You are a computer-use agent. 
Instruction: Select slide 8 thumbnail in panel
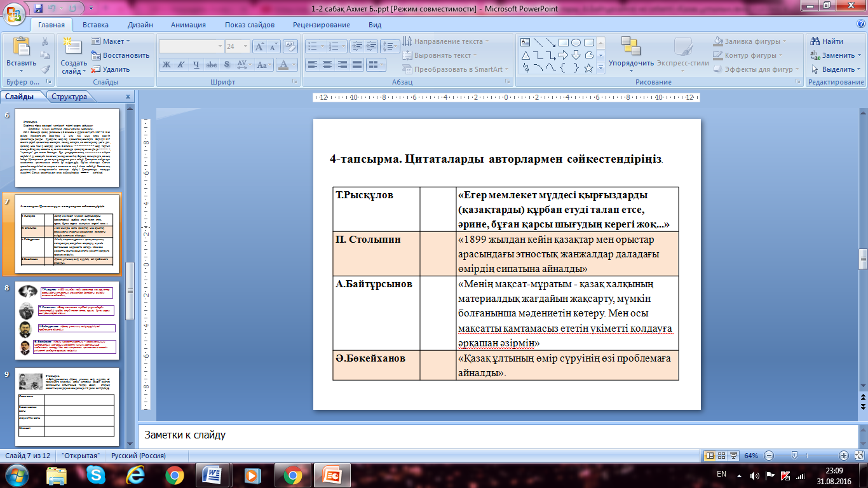(67, 320)
